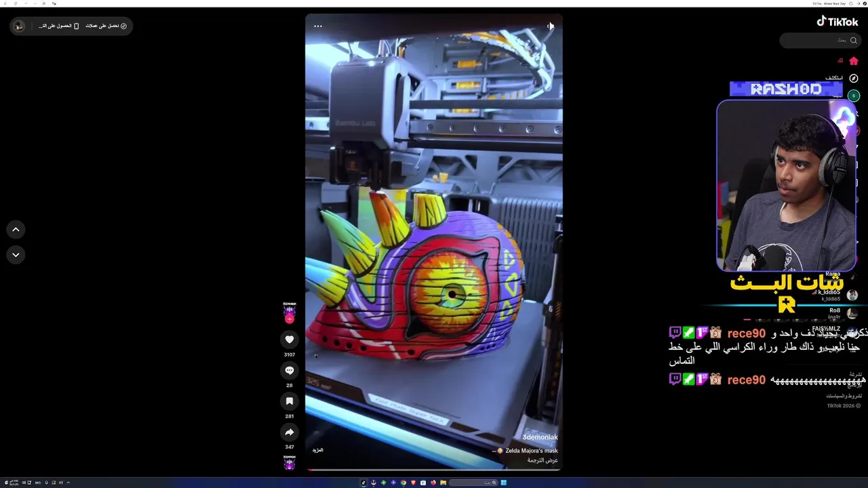Read the Zelda Majora's mask caption
868x488 pixels.
(531, 451)
